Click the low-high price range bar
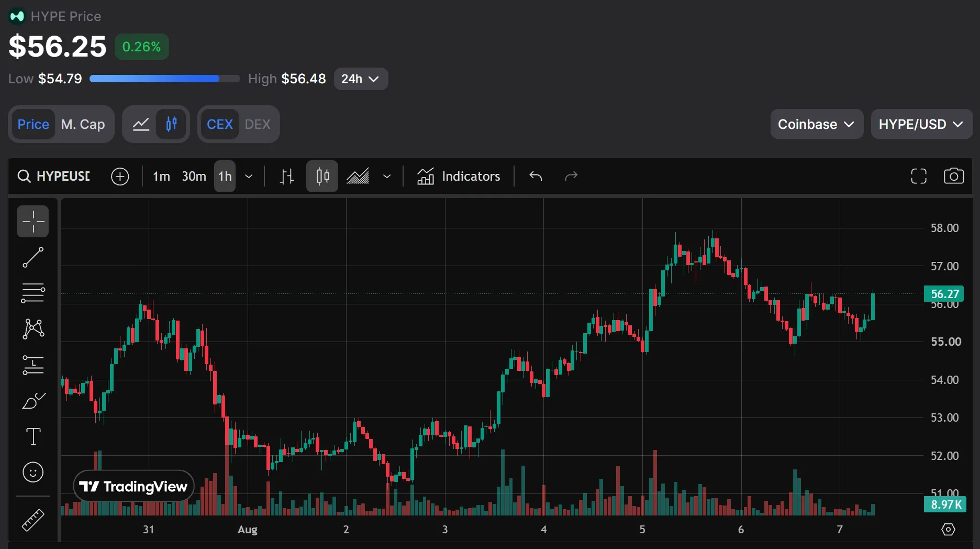Image resolution: width=980 pixels, height=549 pixels. coord(164,79)
